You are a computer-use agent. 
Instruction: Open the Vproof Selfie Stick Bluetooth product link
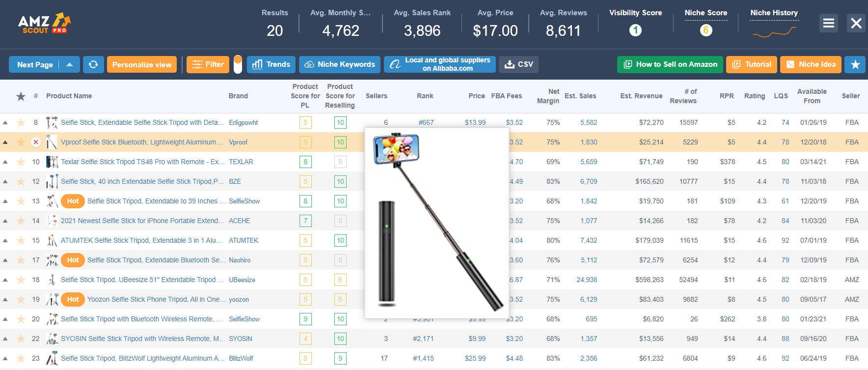[142, 142]
